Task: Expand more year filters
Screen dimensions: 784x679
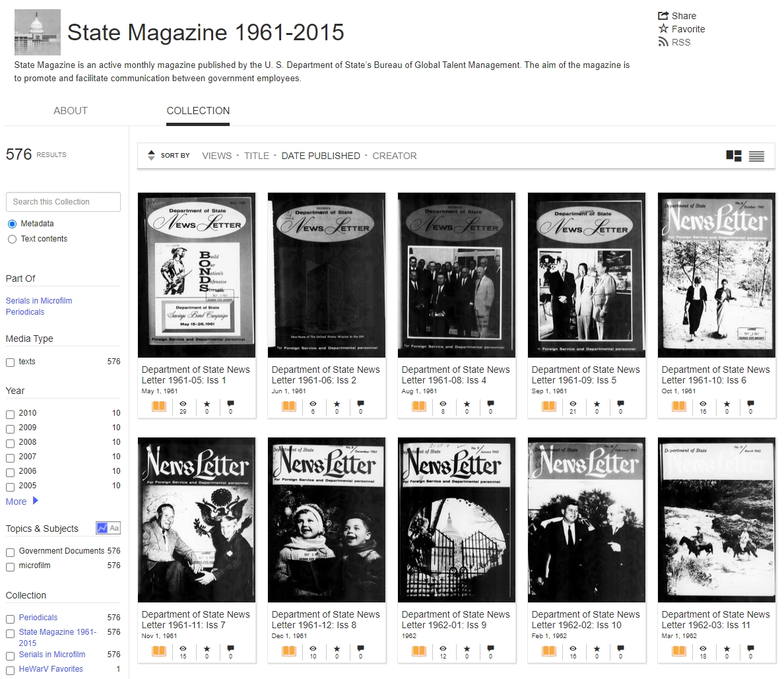Action: (x=22, y=501)
